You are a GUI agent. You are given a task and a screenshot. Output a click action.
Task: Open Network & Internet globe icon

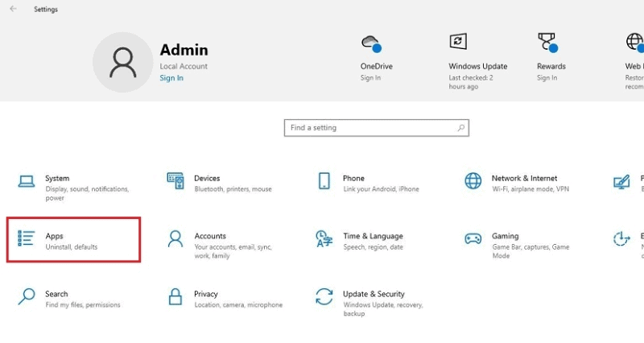click(x=473, y=181)
